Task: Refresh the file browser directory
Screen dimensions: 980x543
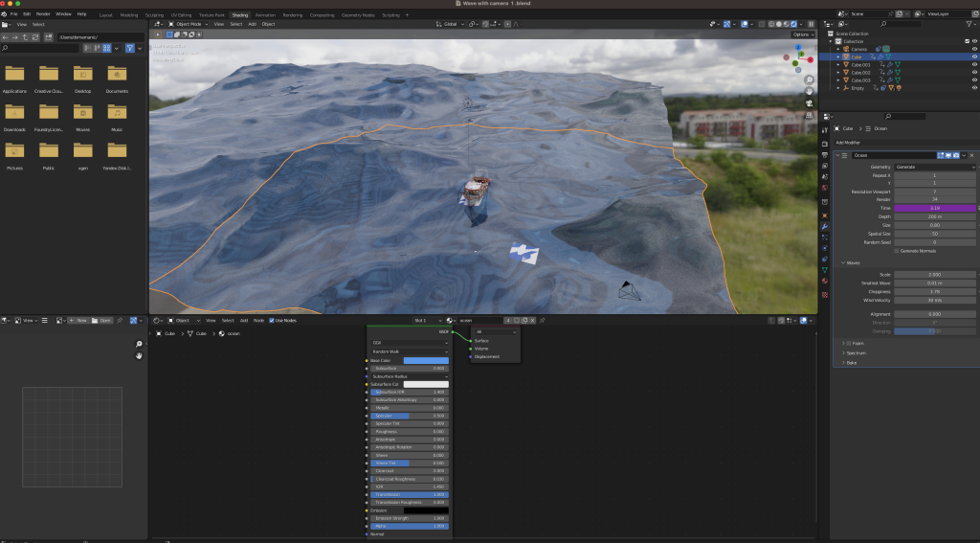Action: click(x=35, y=36)
